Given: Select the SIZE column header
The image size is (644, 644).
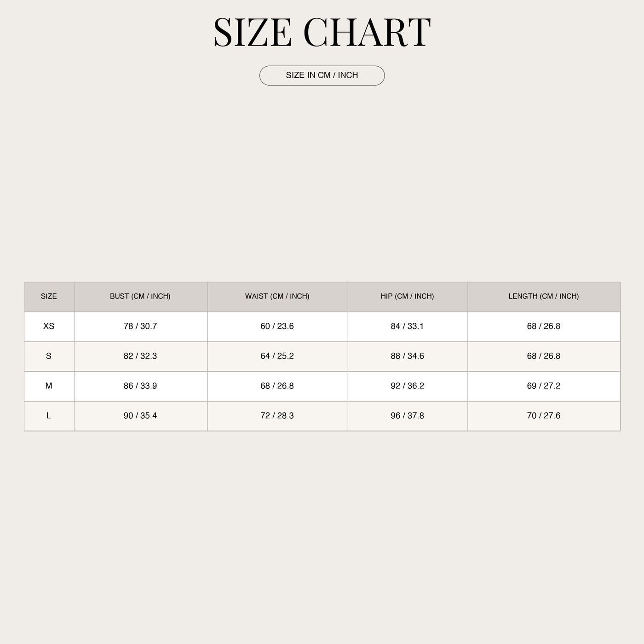Looking at the screenshot, I should [x=49, y=296].
